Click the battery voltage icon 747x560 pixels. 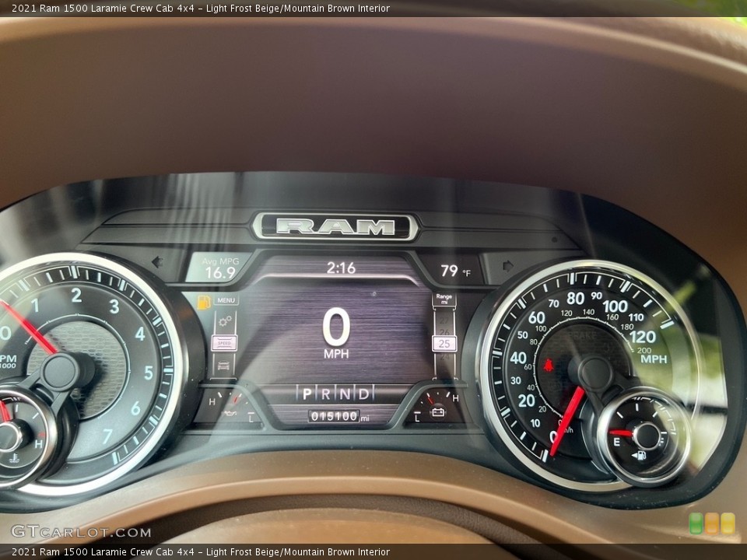[x=438, y=412]
